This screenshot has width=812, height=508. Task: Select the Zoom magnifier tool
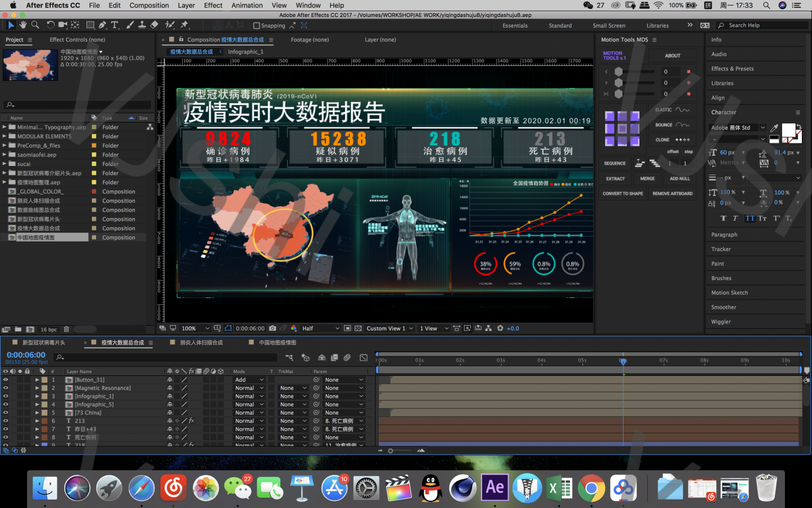[x=35, y=25]
